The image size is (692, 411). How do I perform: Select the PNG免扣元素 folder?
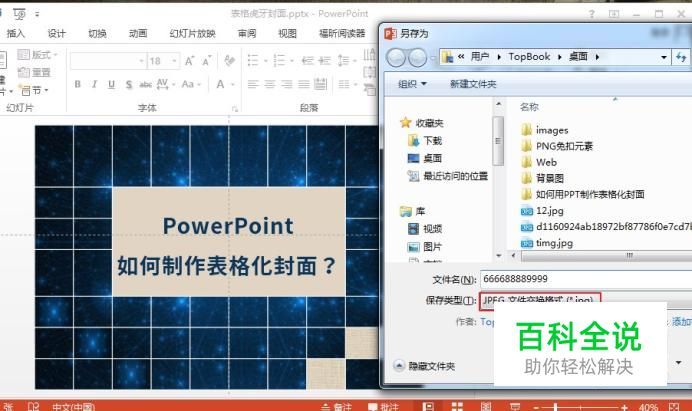click(557, 146)
